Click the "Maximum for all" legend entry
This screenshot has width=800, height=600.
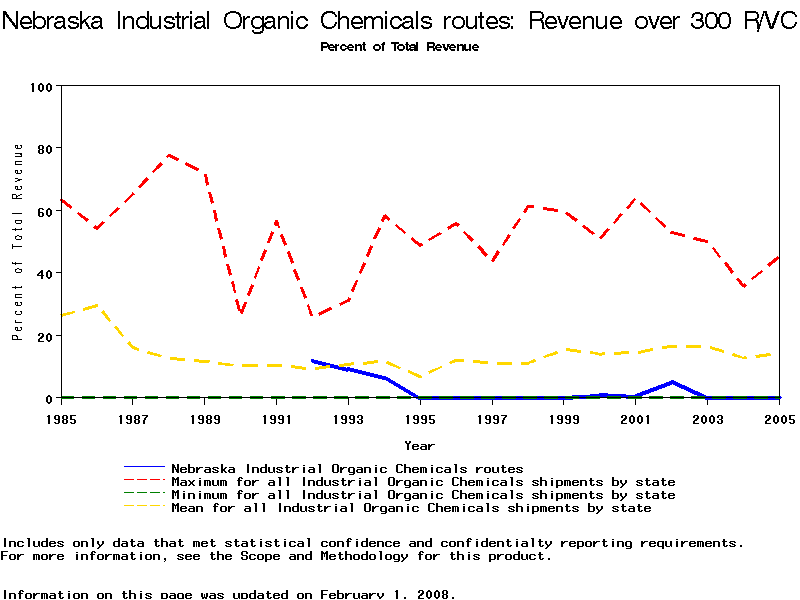pos(423,482)
